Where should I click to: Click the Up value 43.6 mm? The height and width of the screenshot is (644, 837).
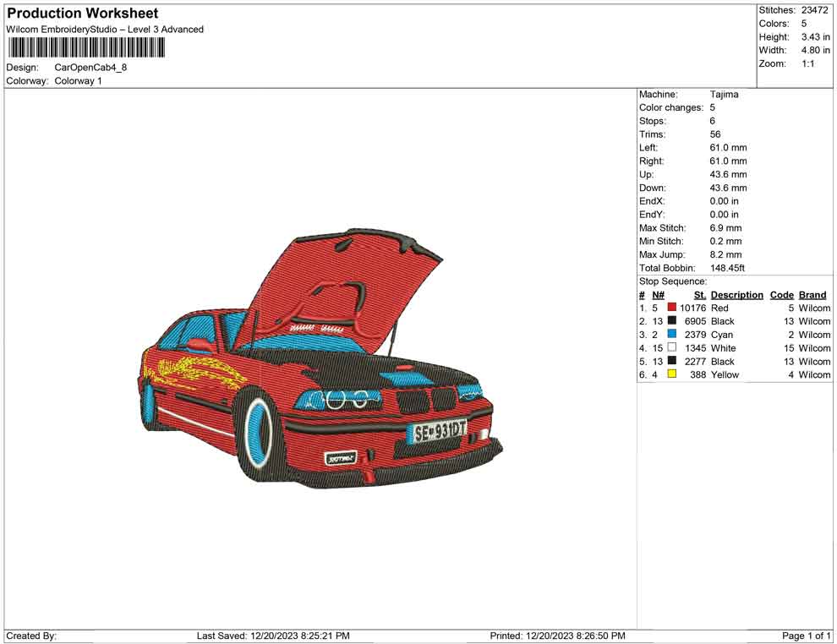(x=729, y=174)
